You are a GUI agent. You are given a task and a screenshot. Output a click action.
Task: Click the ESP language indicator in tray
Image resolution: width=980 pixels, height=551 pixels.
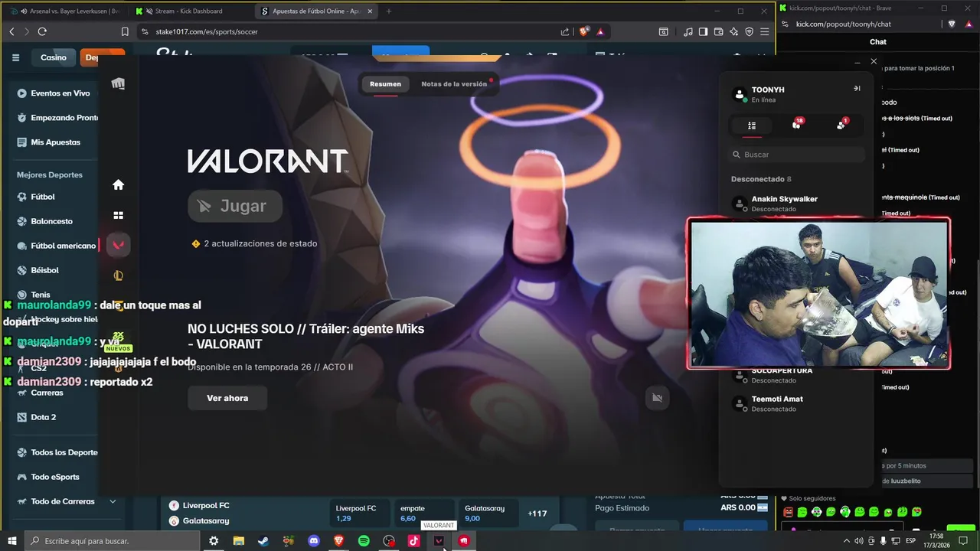(912, 541)
